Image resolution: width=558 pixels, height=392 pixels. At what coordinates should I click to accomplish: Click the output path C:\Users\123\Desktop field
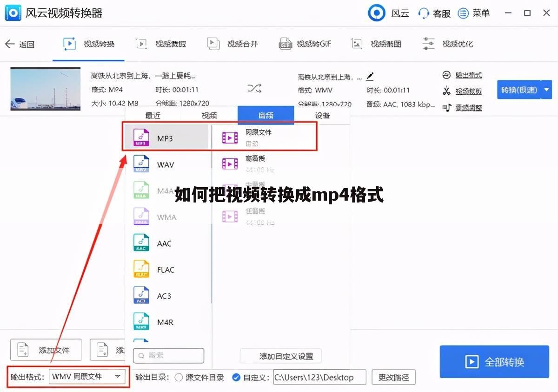319,378
